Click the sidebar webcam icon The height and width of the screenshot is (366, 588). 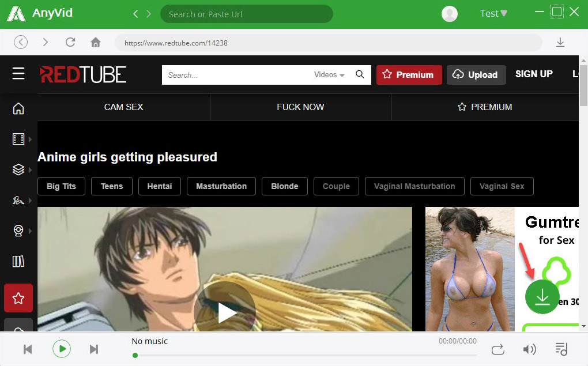18,231
